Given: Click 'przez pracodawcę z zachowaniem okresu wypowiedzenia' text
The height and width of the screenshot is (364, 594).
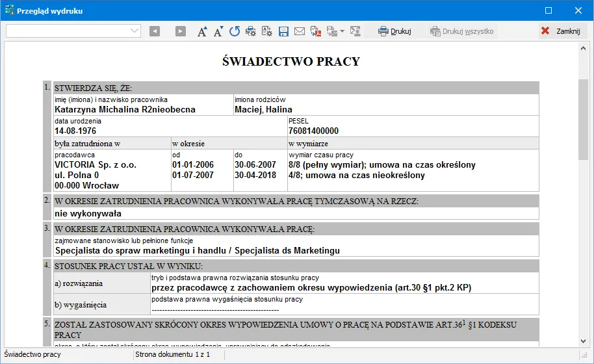Looking at the screenshot, I should pos(272,288).
